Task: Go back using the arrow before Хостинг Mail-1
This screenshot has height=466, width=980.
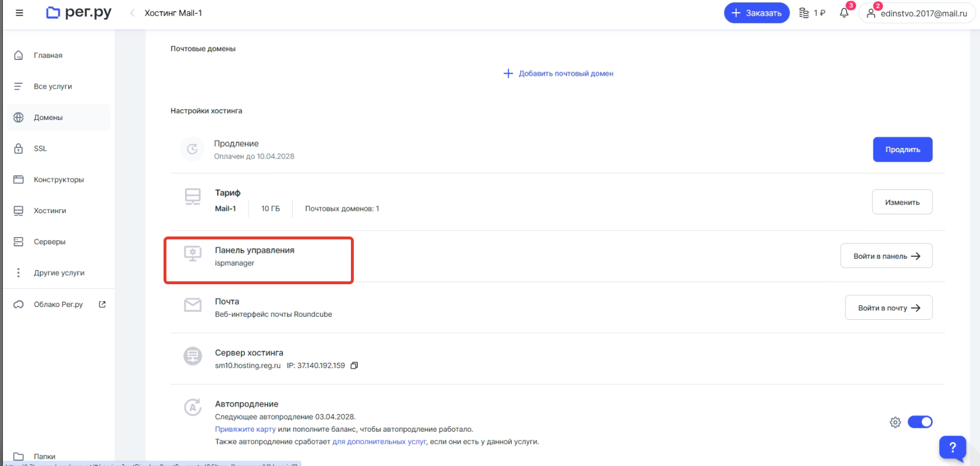Action: [132, 13]
